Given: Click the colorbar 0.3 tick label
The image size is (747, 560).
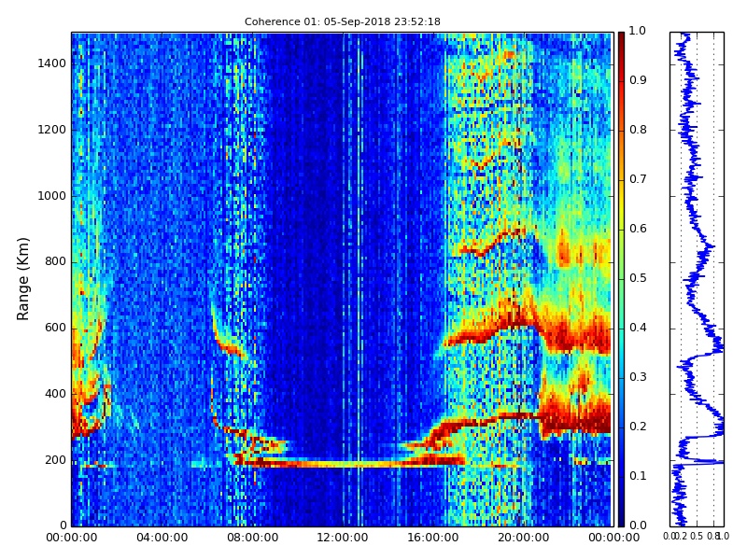Looking at the screenshot, I should [x=638, y=377].
